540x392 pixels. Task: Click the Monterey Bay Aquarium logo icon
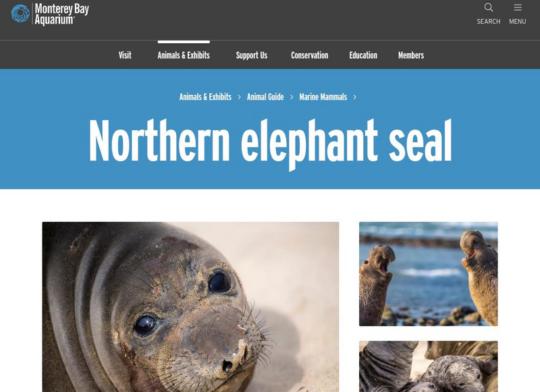click(20, 13)
